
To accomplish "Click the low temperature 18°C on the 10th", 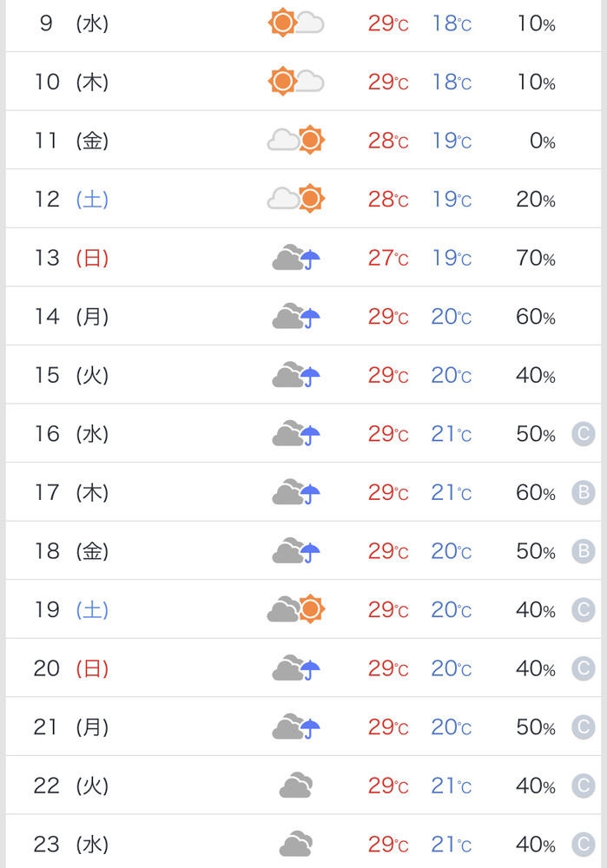I will pyautogui.click(x=452, y=82).
